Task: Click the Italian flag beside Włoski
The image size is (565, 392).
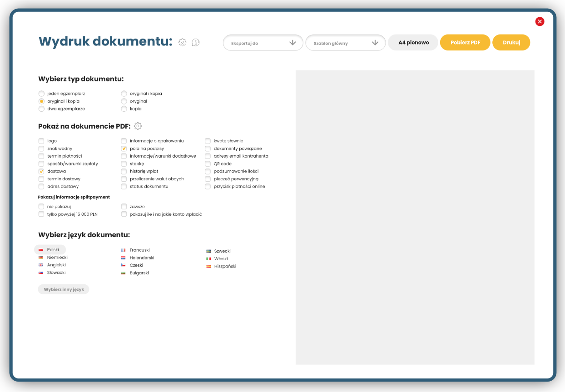Action: (x=208, y=258)
